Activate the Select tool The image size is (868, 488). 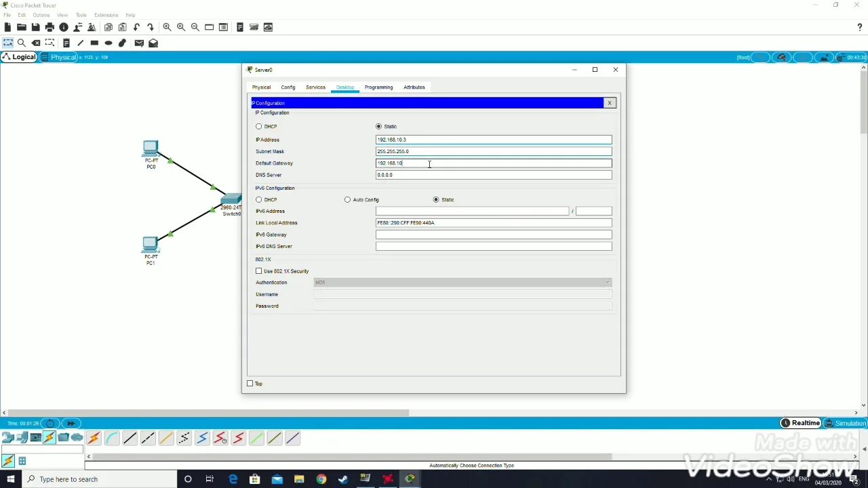(x=7, y=43)
